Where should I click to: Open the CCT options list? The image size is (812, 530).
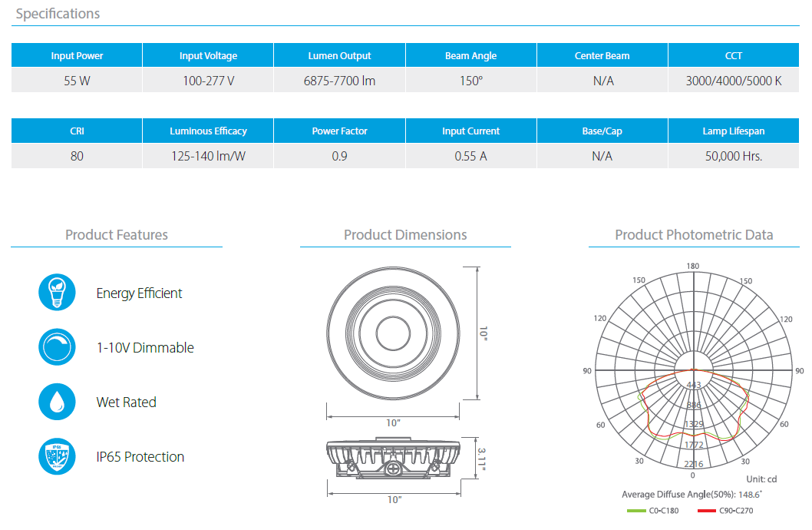click(x=733, y=55)
